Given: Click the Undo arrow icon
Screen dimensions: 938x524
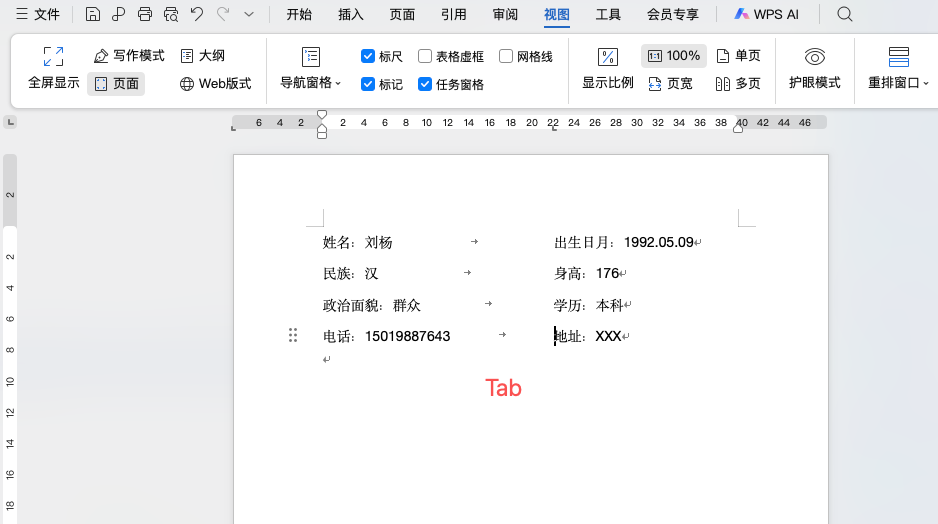Looking at the screenshot, I should pos(197,14).
